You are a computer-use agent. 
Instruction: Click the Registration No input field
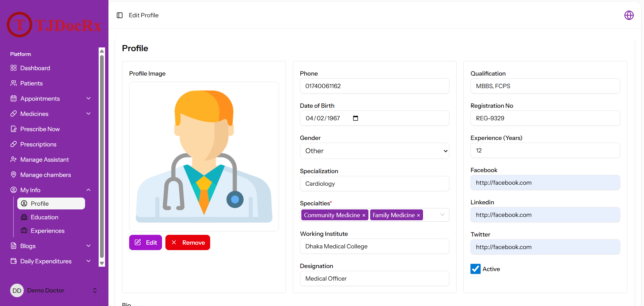point(545,118)
